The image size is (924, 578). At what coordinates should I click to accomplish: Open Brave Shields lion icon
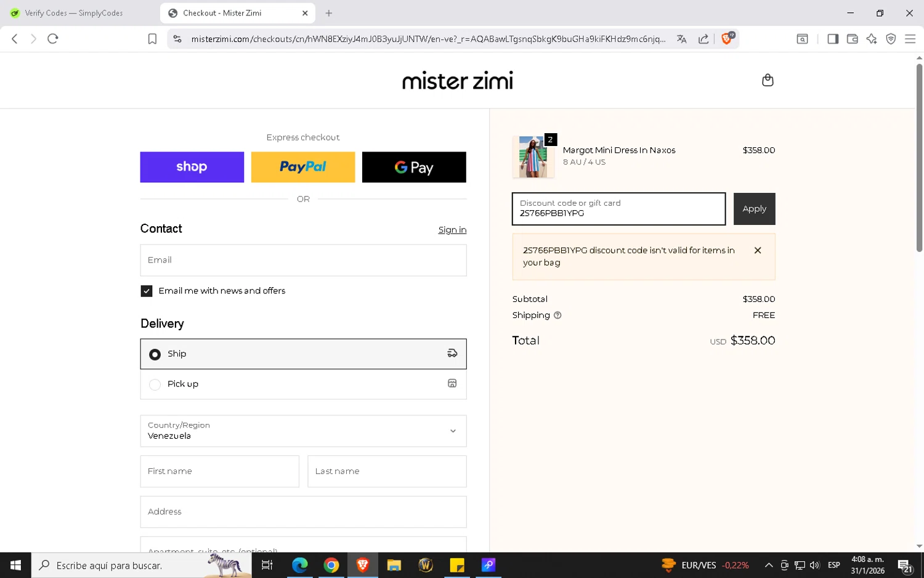pyautogui.click(x=727, y=38)
